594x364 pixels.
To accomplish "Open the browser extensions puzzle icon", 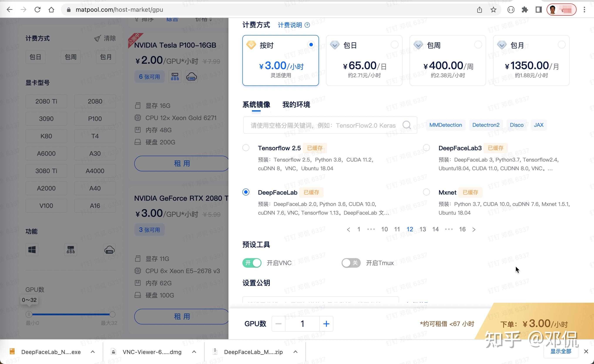I will pyautogui.click(x=525, y=10).
